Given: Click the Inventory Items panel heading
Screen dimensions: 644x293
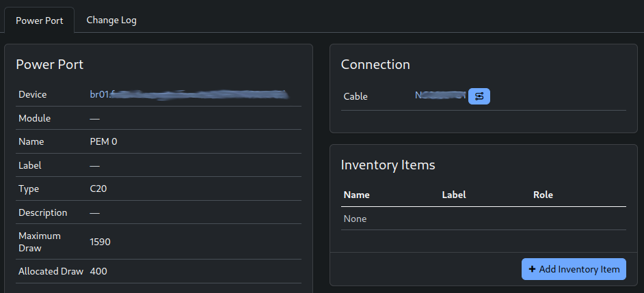Looking at the screenshot, I should [x=388, y=165].
